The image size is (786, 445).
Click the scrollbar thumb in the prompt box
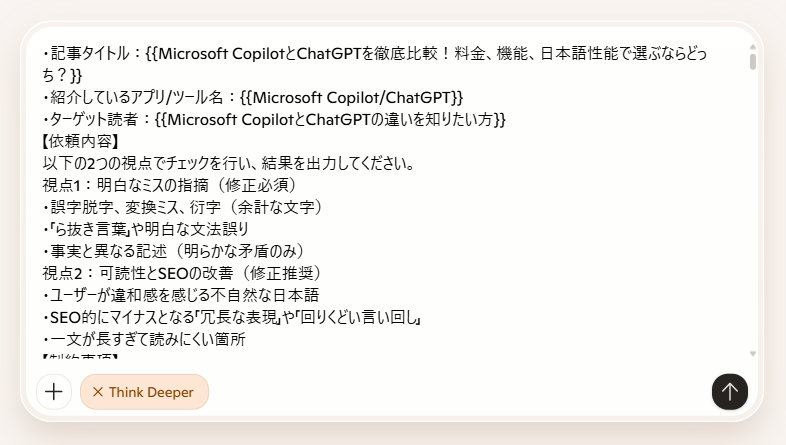752,62
